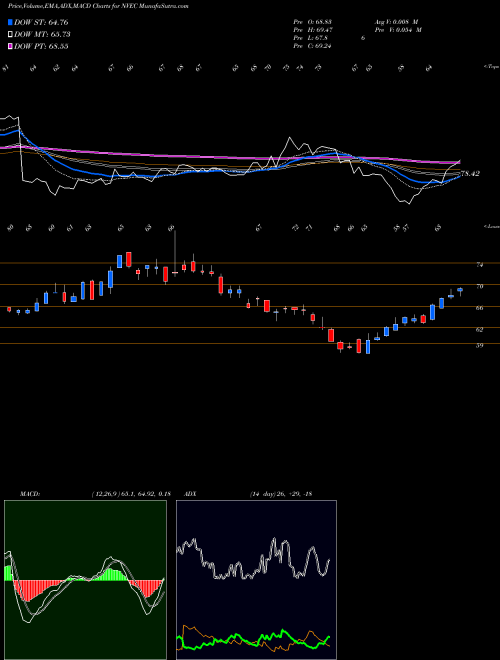
Task: Click the chart title mentioning MunafaSutra.com
Action: pos(98,6)
